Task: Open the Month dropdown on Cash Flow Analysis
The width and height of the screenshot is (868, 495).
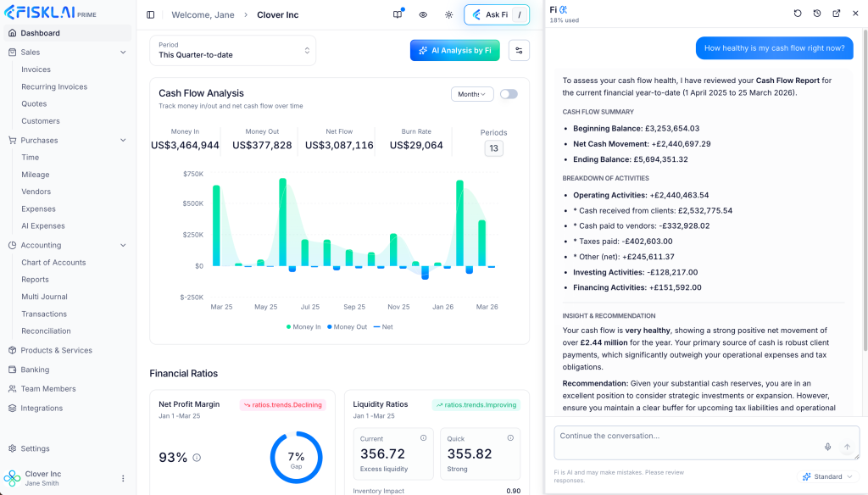Action: click(x=471, y=92)
